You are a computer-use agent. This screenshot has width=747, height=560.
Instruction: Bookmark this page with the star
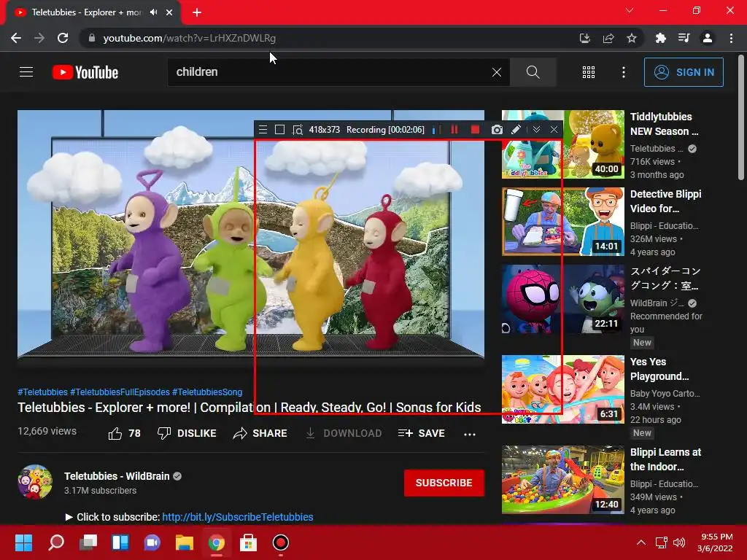[632, 38]
